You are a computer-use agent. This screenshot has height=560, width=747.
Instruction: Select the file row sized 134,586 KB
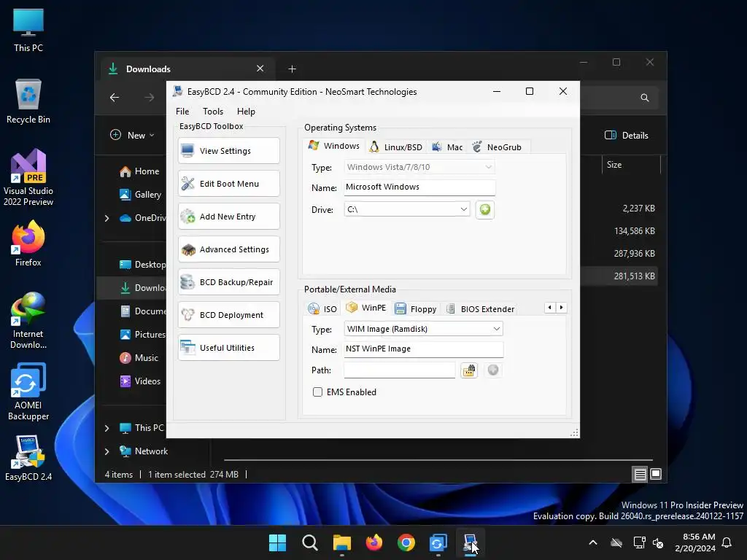pyautogui.click(x=619, y=231)
